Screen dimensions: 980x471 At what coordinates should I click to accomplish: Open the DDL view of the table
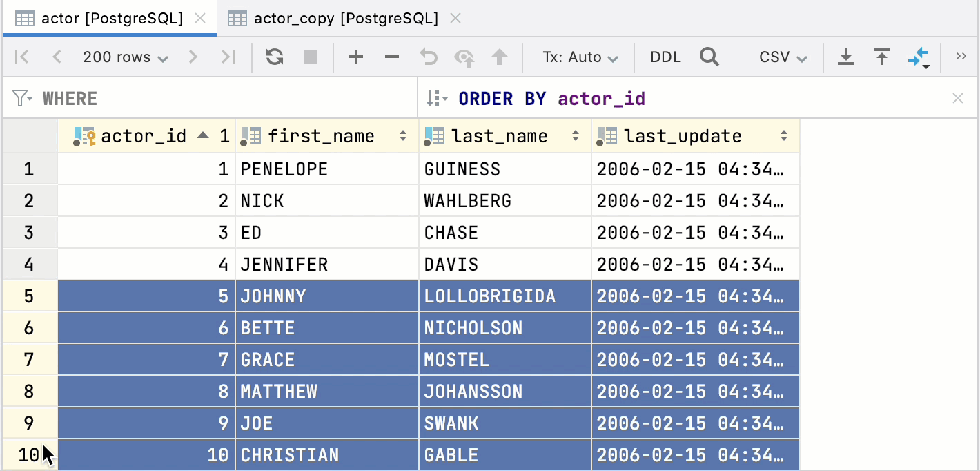[x=665, y=57]
